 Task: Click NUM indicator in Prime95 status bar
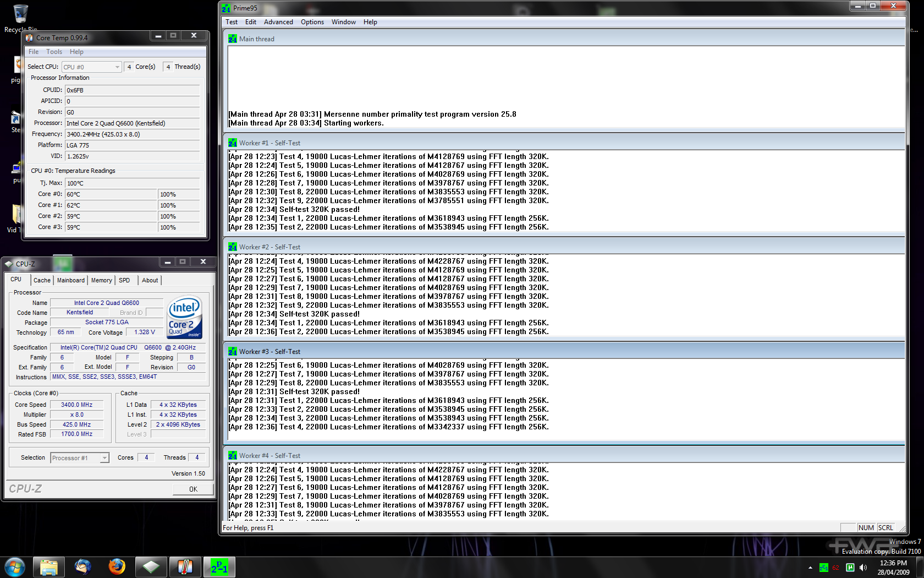866,527
